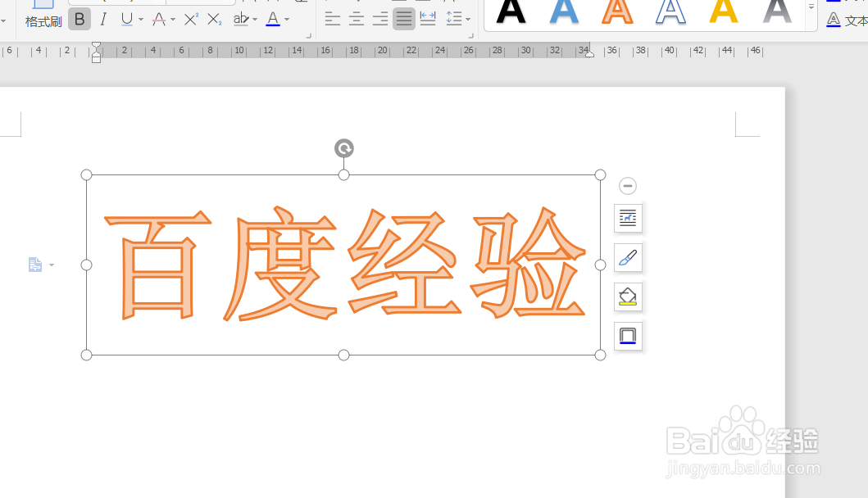Screen dimensions: 868x498
Task: Open font settings dialog launcher
Action: coord(309,36)
